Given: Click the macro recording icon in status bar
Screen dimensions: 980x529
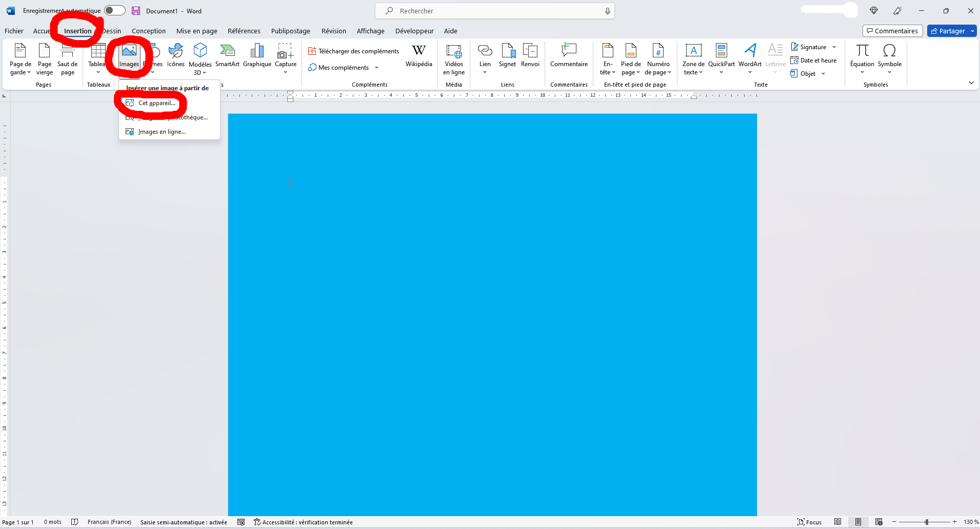Looking at the screenshot, I should (241, 522).
